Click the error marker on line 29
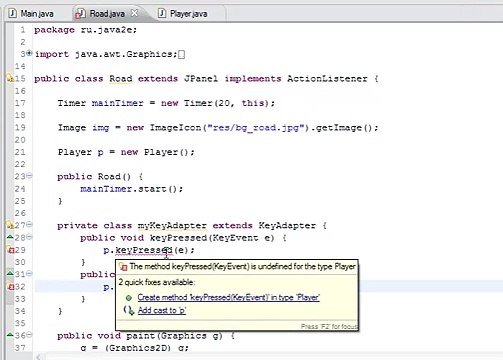This screenshot has height=360, width=503. point(10,250)
